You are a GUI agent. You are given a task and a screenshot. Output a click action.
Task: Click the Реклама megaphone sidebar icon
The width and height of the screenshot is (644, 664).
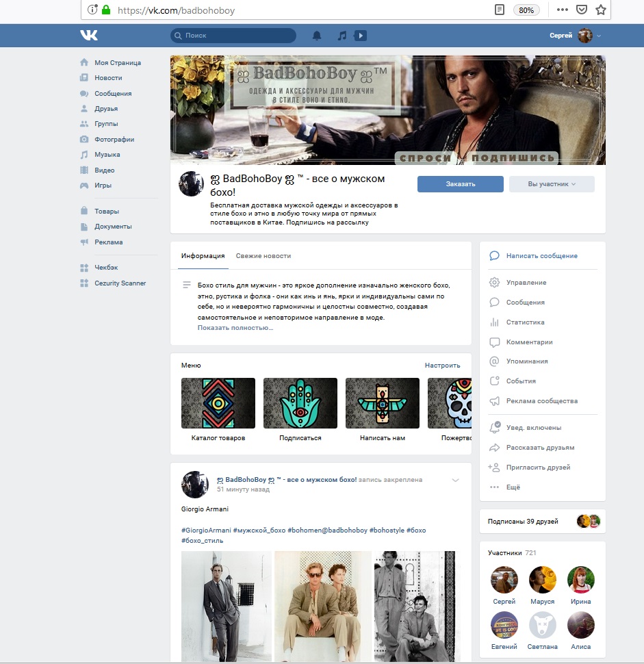pyautogui.click(x=84, y=242)
